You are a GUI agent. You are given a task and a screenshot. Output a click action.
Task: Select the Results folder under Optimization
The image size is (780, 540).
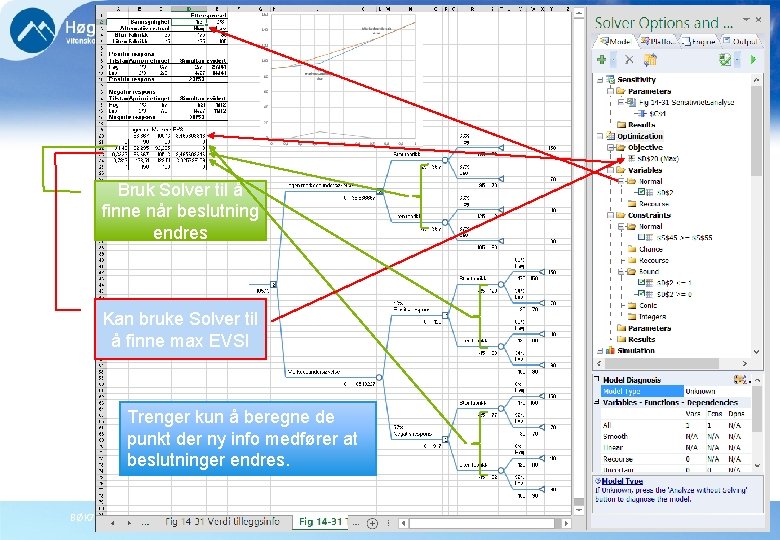[x=636, y=339]
